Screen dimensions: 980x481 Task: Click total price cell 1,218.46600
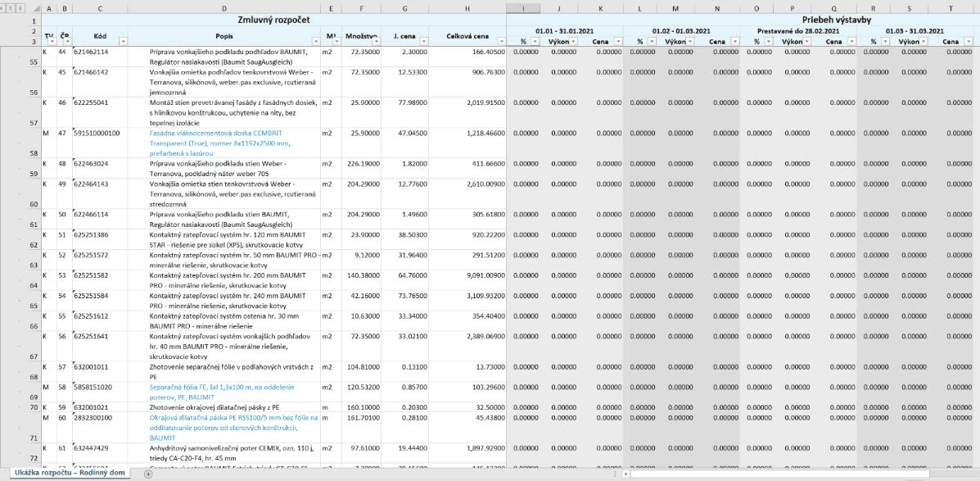pyautogui.click(x=467, y=143)
